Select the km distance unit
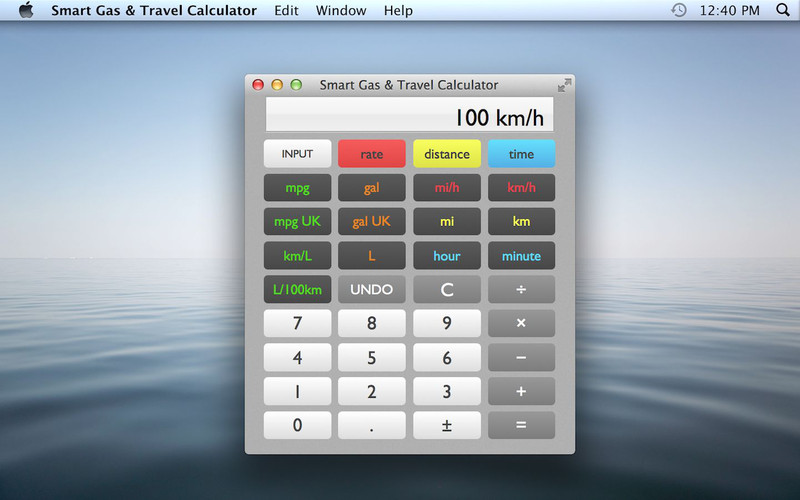800x500 pixels. click(x=521, y=221)
